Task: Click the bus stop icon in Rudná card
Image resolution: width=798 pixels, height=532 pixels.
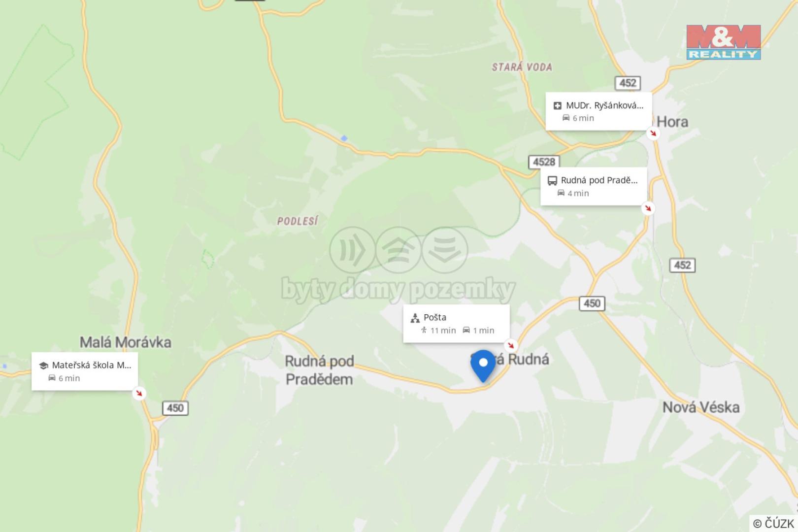Action: 552,181
